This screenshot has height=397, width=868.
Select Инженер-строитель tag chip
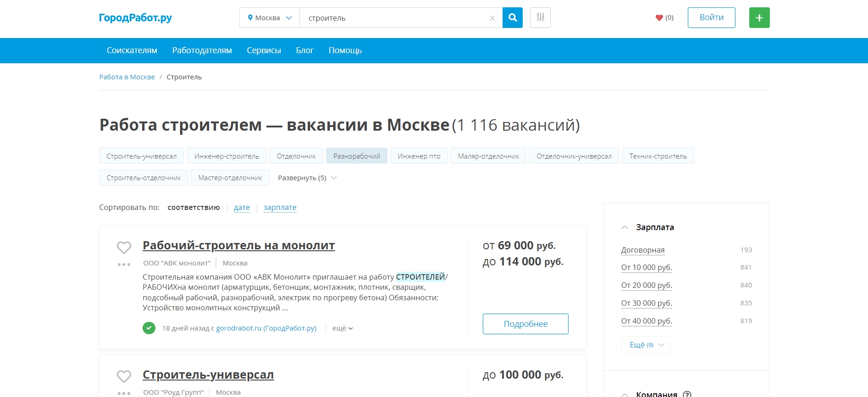click(227, 156)
